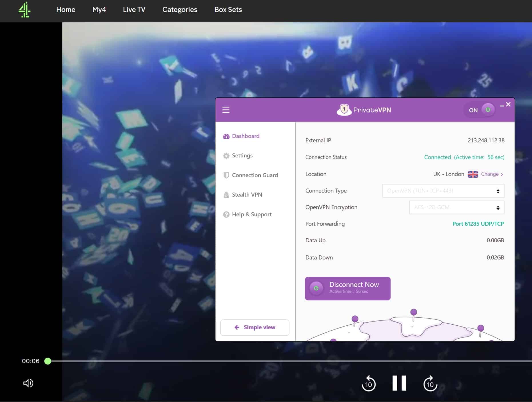The height and width of the screenshot is (402, 532).
Task: Click the Channel 4 logo
Action: pos(25,9)
